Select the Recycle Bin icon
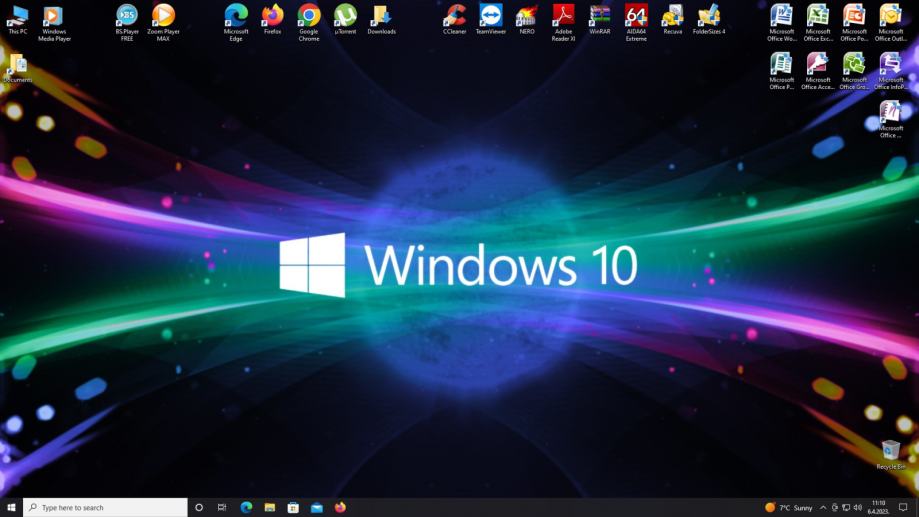The image size is (919, 517). click(x=890, y=455)
